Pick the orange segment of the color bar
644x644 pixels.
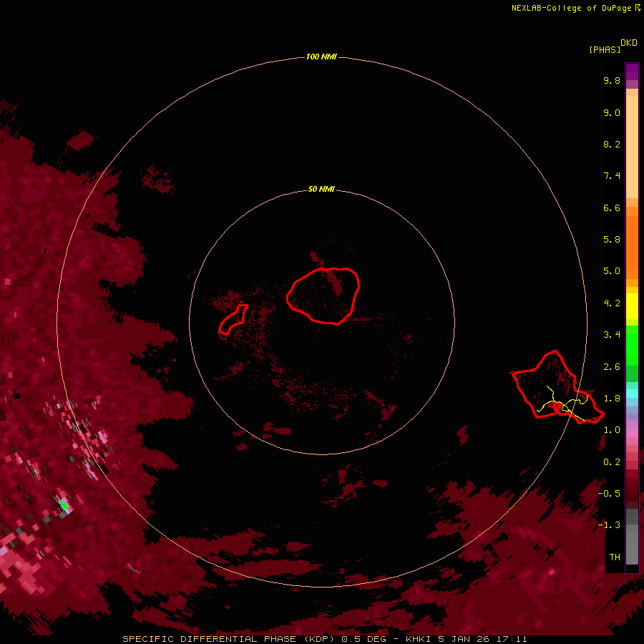[x=632, y=246]
